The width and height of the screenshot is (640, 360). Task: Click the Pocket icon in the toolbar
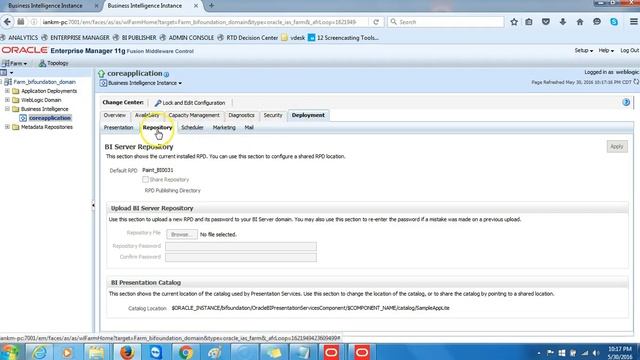point(546,22)
